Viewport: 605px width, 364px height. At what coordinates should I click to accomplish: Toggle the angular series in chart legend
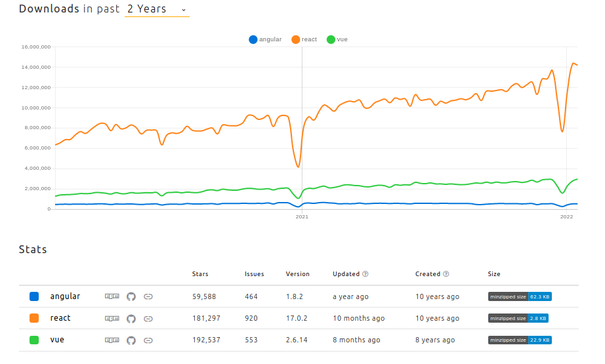click(265, 39)
